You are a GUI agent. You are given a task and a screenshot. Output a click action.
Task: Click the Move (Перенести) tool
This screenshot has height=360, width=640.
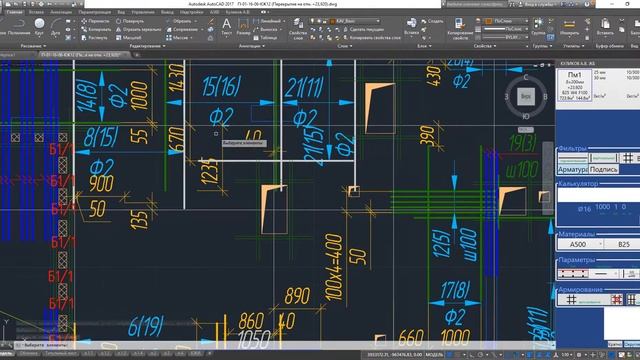click(x=95, y=21)
